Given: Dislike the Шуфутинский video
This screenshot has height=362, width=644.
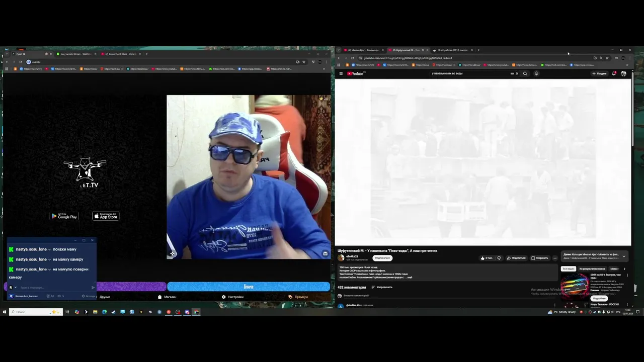Looking at the screenshot, I should tap(499, 258).
